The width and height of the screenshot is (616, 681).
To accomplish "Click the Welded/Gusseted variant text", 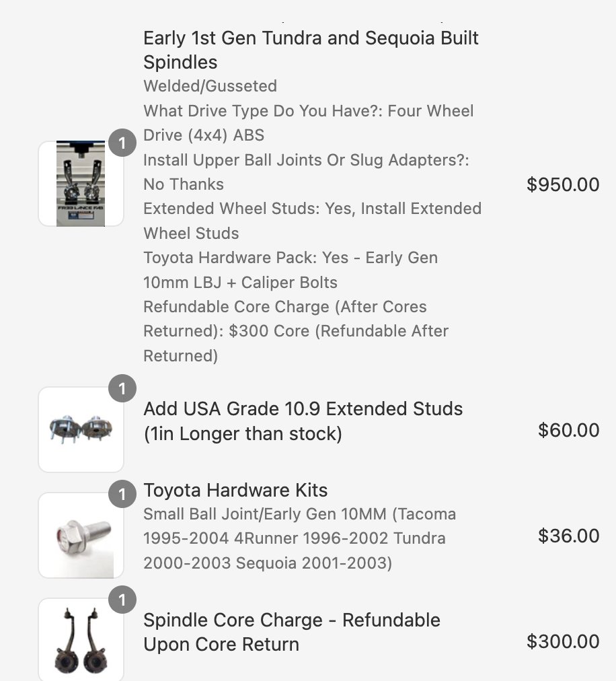I will point(210,86).
